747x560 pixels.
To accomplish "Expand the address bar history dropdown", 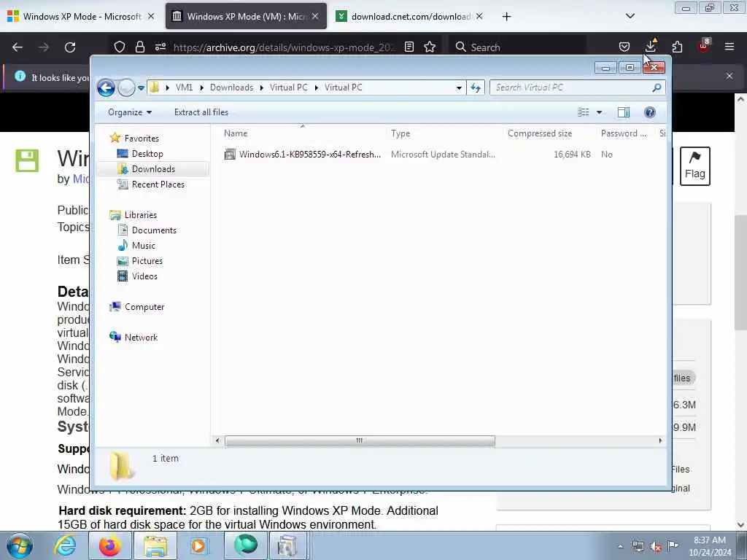I will point(459,87).
